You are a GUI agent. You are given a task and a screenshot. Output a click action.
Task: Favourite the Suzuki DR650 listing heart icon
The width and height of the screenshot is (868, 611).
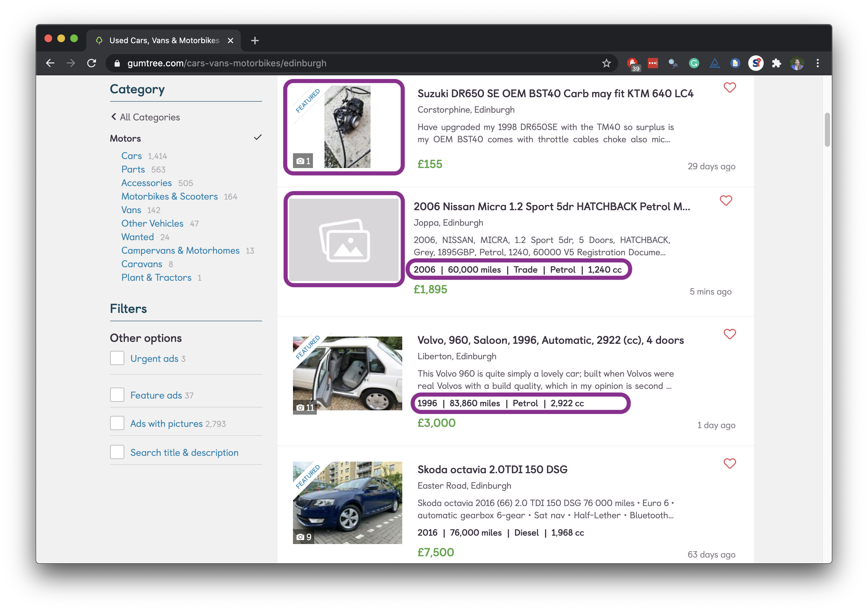point(729,88)
